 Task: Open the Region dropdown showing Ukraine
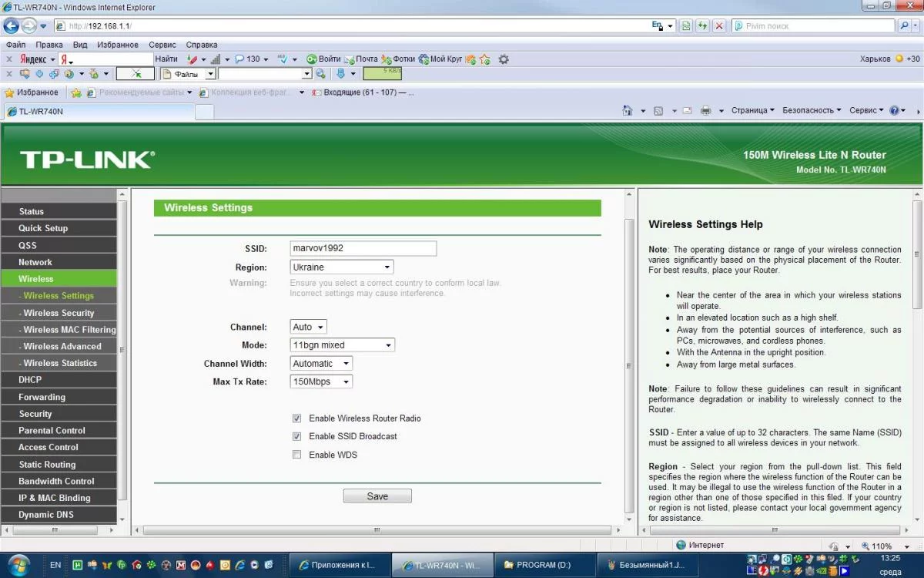[x=342, y=267]
